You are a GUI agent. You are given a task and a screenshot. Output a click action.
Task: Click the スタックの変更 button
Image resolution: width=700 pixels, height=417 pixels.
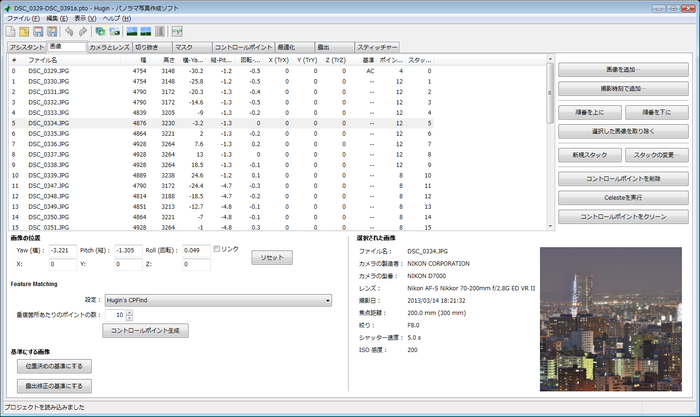click(657, 155)
